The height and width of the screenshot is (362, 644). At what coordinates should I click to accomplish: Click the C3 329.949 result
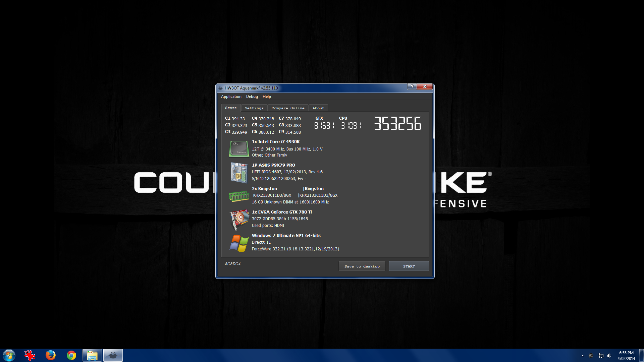click(x=236, y=132)
